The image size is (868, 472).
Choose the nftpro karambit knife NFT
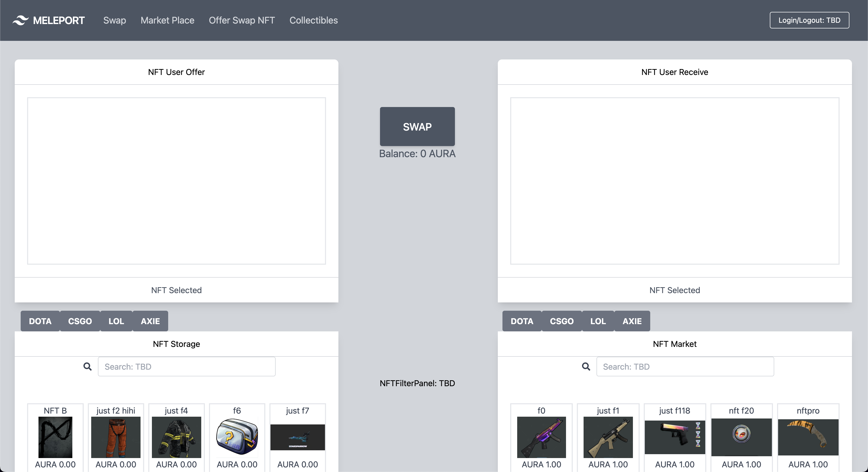pos(808,437)
